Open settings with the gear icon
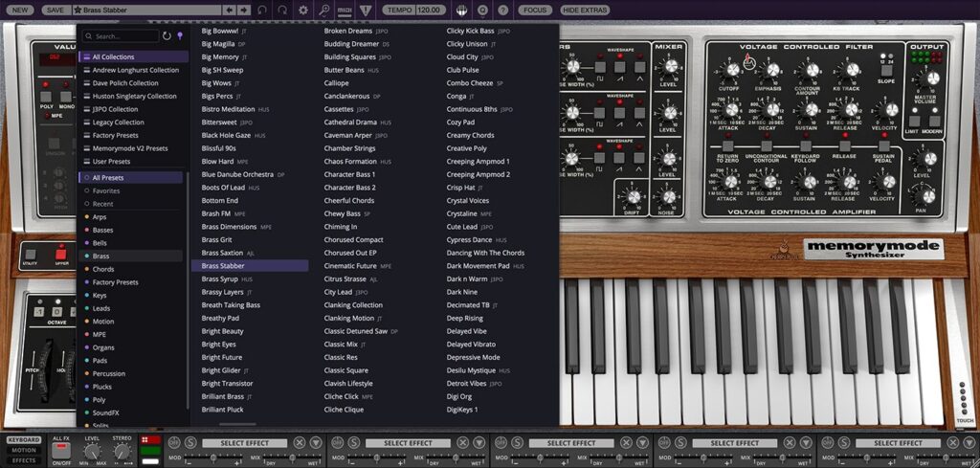The width and height of the screenshot is (980, 468). [303, 10]
